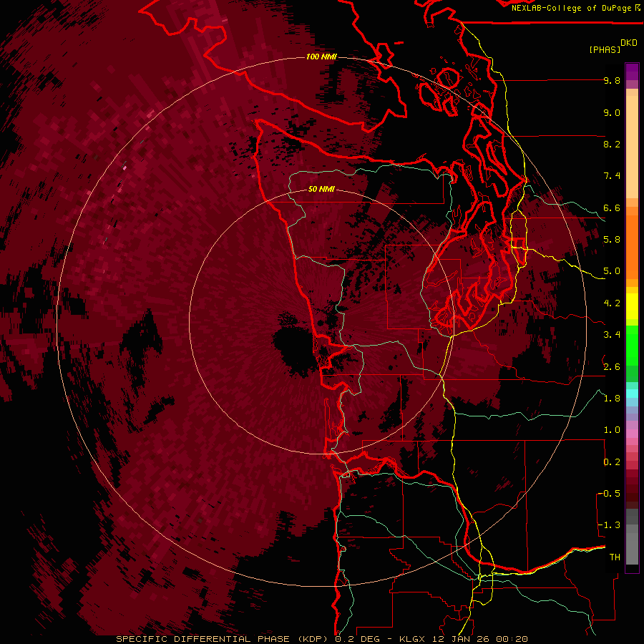This screenshot has width=644, height=644.
Task: Click the 1.0 value on color scale
Action: pyautogui.click(x=612, y=430)
